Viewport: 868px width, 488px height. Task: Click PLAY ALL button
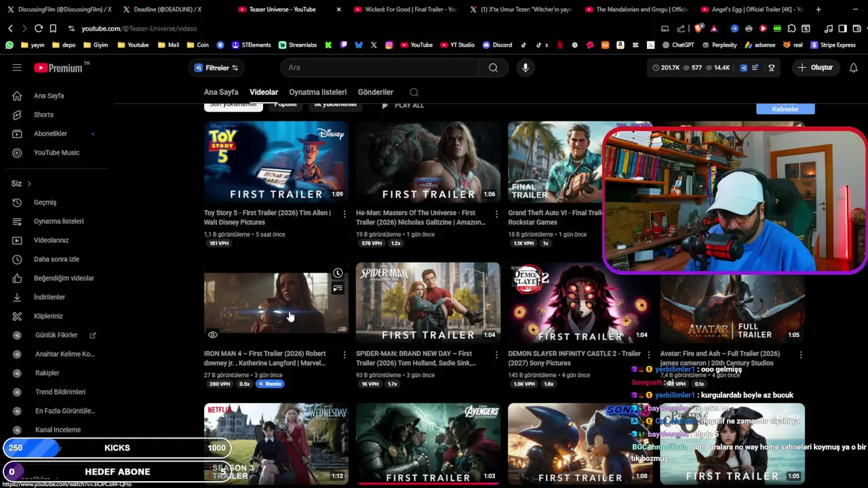click(403, 106)
